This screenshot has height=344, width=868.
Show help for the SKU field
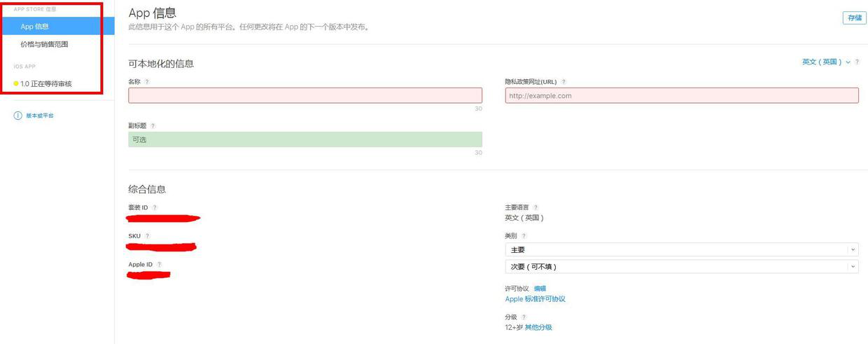(x=147, y=236)
